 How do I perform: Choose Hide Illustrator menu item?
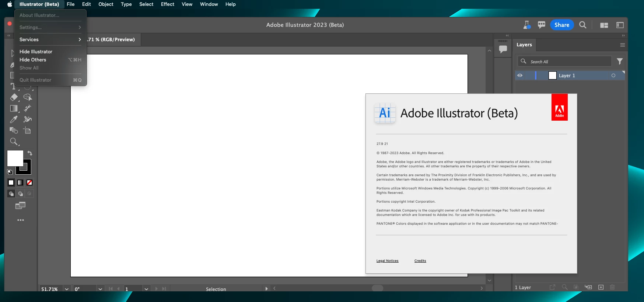[50, 51]
